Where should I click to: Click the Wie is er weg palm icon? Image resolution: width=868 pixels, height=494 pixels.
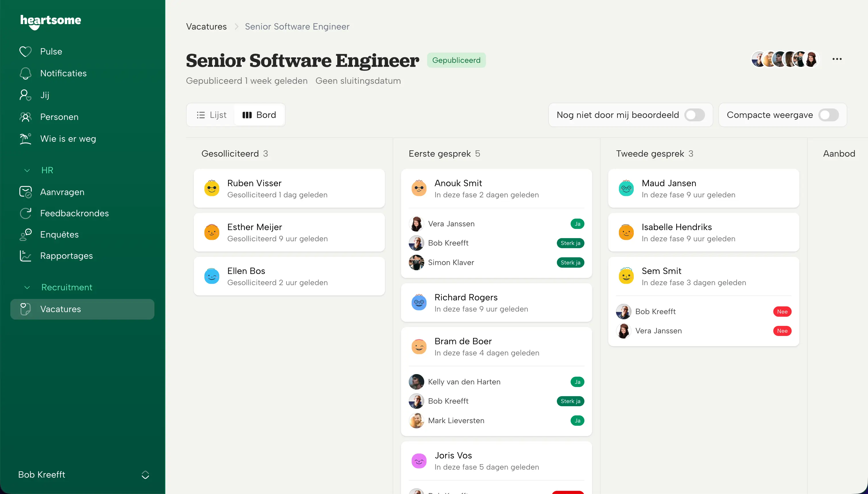(x=26, y=139)
